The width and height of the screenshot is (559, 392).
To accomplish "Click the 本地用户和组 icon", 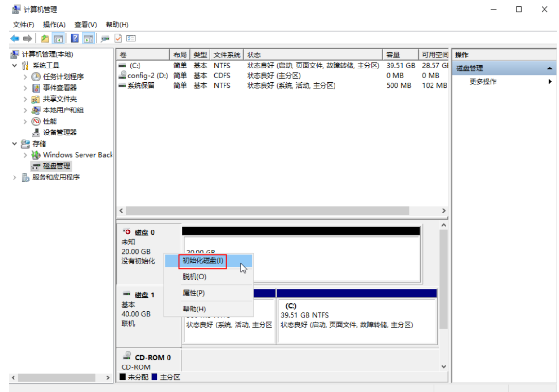I will pyautogui.click(x=36, y=110).
